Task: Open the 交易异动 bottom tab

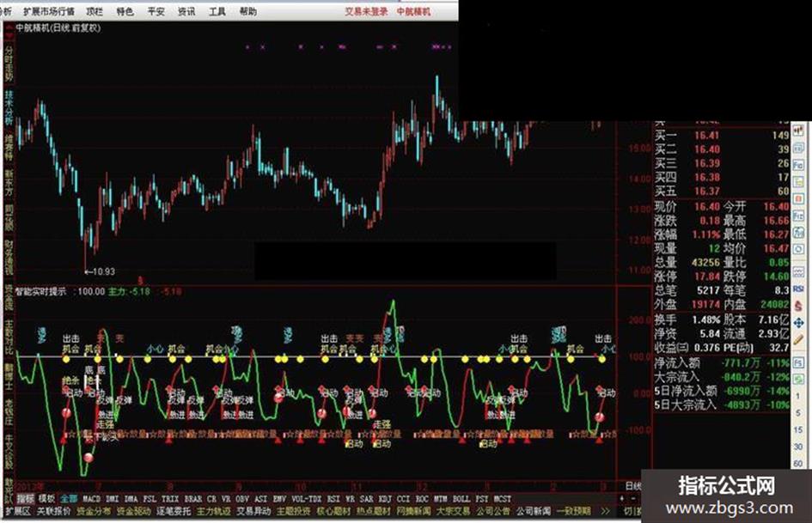Action: (x=253, y=511)
